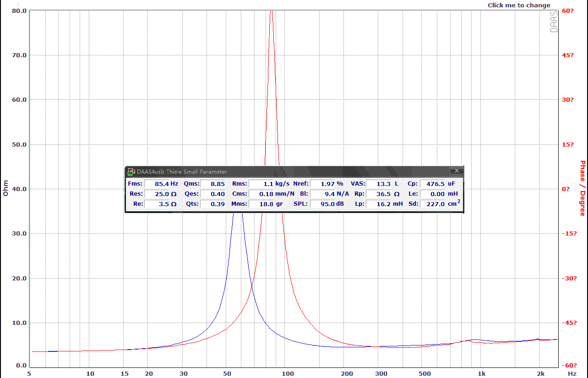Click into the Qes field
Image resolution: width=588 pixels, height=378 pixels.
[213, 194]
